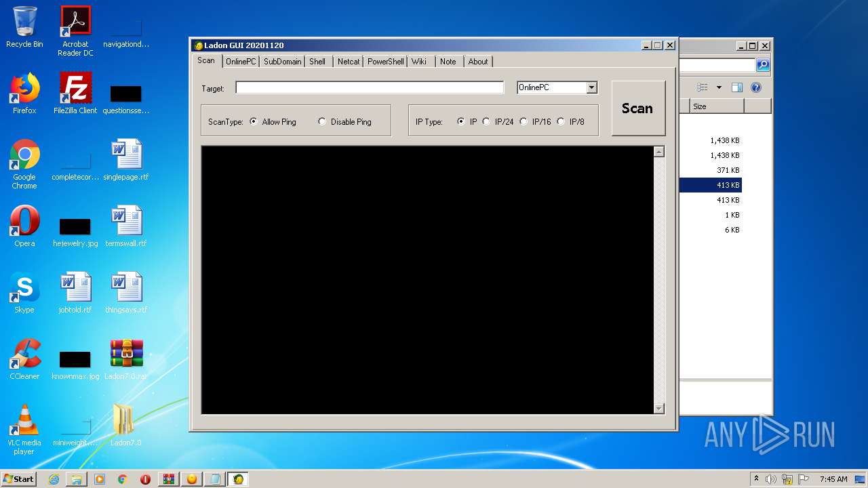Open WinRAR taskbar button

pos(169,479)
